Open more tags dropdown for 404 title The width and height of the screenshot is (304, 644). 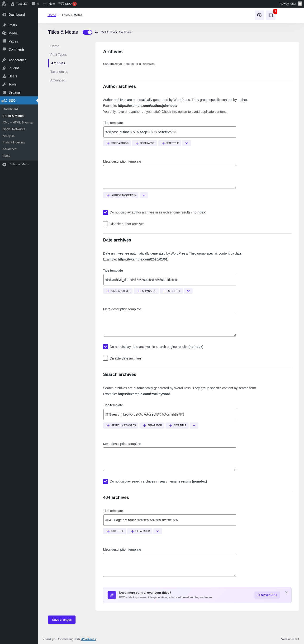(157, 531)
